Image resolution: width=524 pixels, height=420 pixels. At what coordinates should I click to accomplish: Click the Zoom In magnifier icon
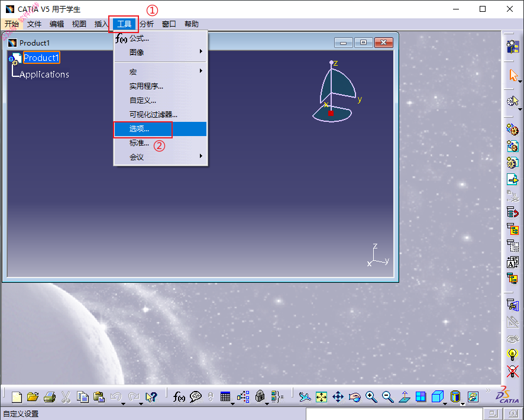[371, 397]
